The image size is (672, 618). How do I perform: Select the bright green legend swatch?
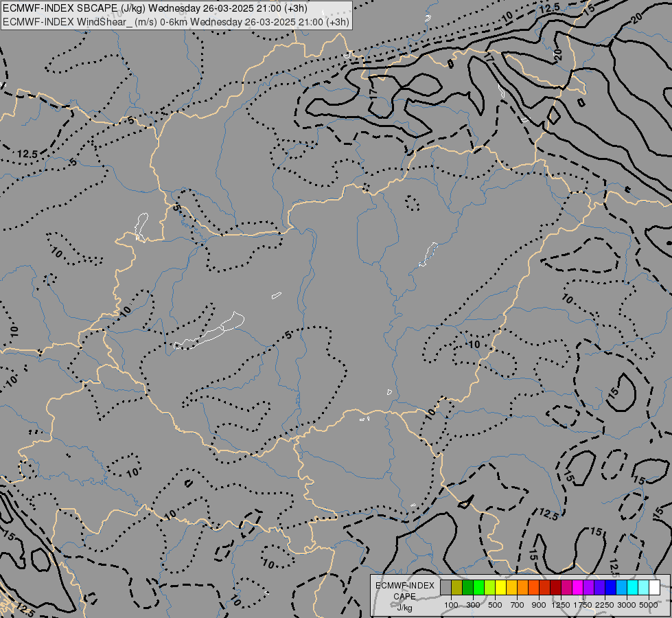click(478, 588)
